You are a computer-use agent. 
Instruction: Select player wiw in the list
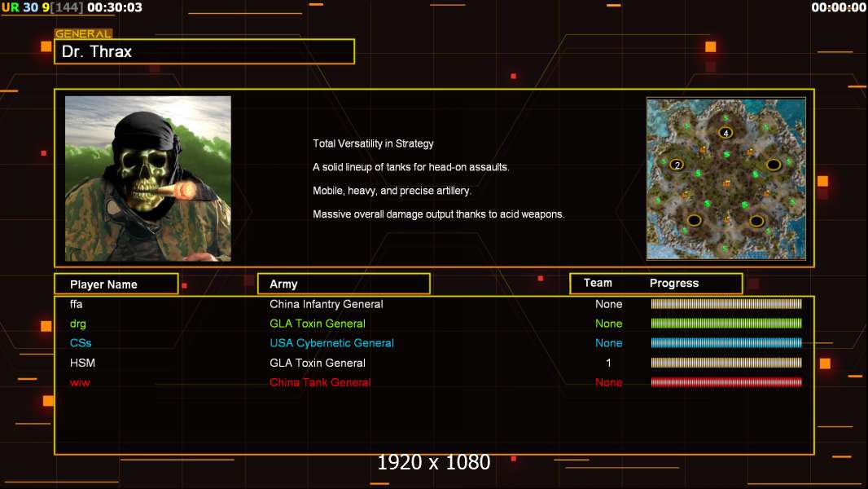[80, 383]
